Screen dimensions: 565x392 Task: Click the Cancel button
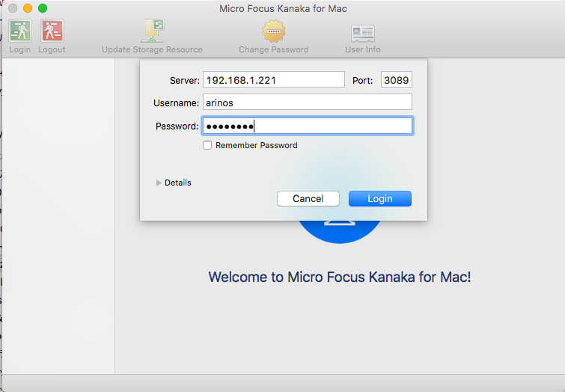tap(308, 198)
